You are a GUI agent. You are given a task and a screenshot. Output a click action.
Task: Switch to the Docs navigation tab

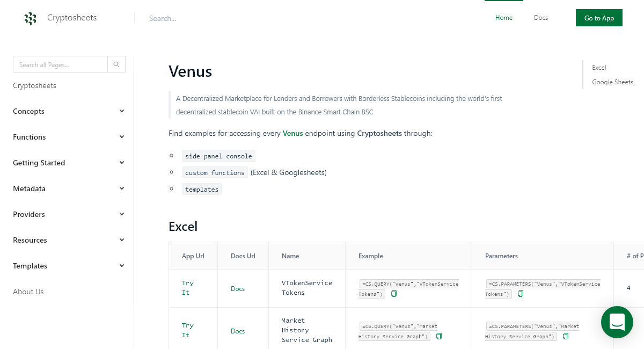540,18
